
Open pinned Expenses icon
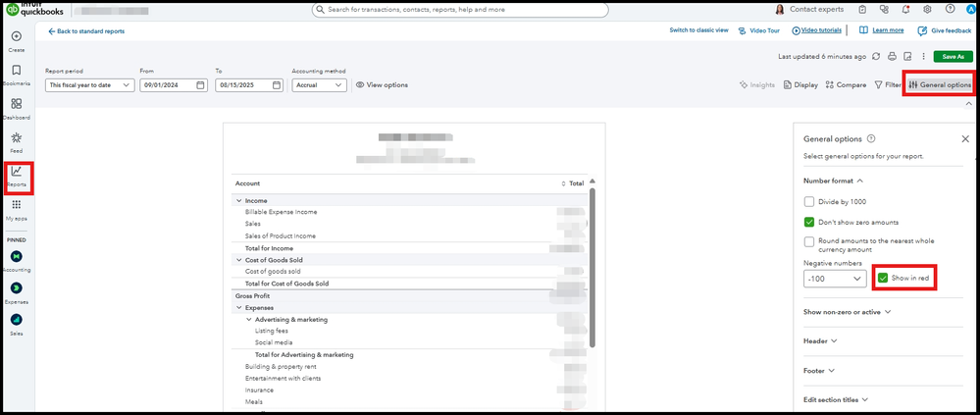[x=17, y=288]
